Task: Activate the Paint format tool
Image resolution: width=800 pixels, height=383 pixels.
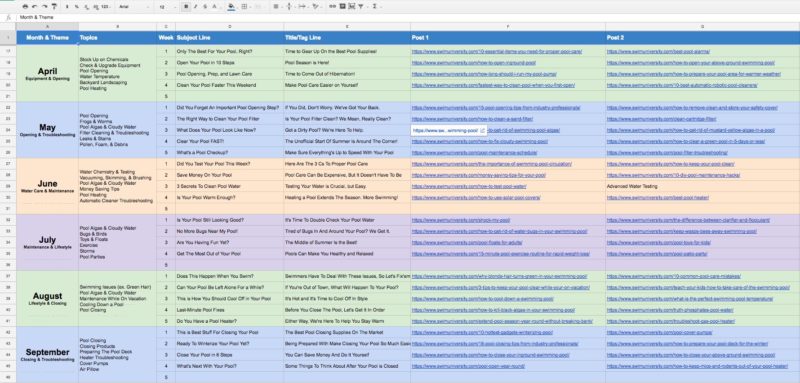Action: 54,7
